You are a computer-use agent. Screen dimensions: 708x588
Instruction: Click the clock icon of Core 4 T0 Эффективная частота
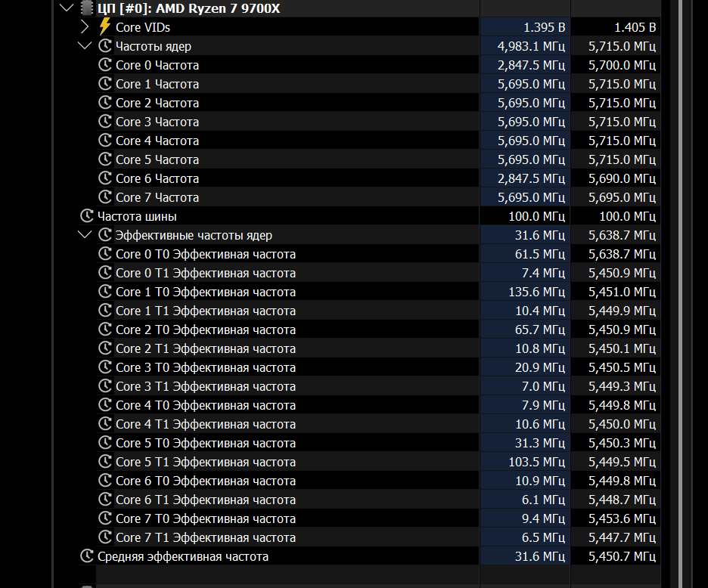coord(104,405)
